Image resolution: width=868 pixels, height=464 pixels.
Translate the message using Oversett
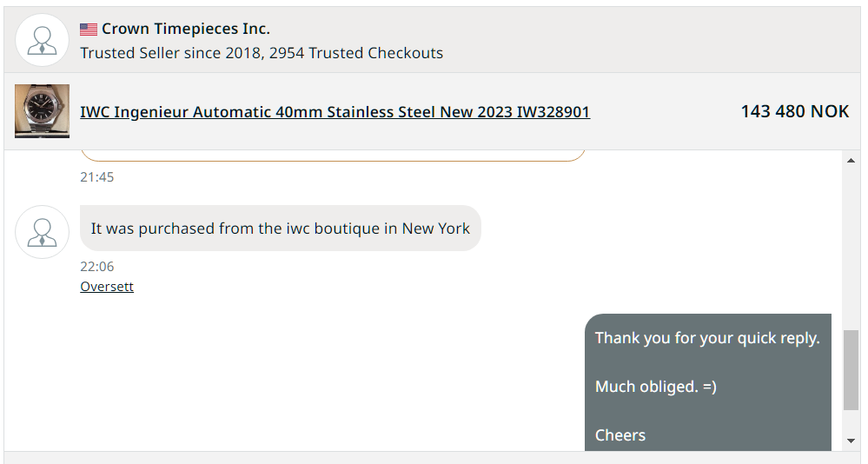click(x=107, y=287)
